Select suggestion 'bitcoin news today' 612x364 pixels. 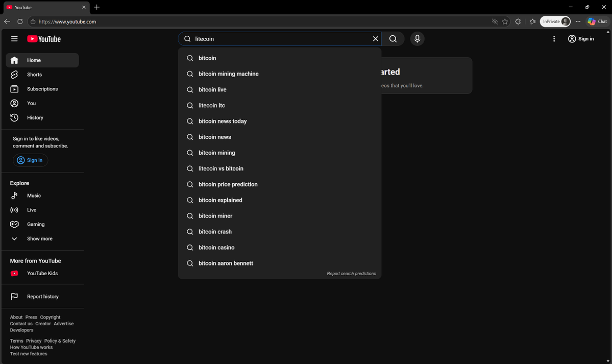[x=280, y=121]
